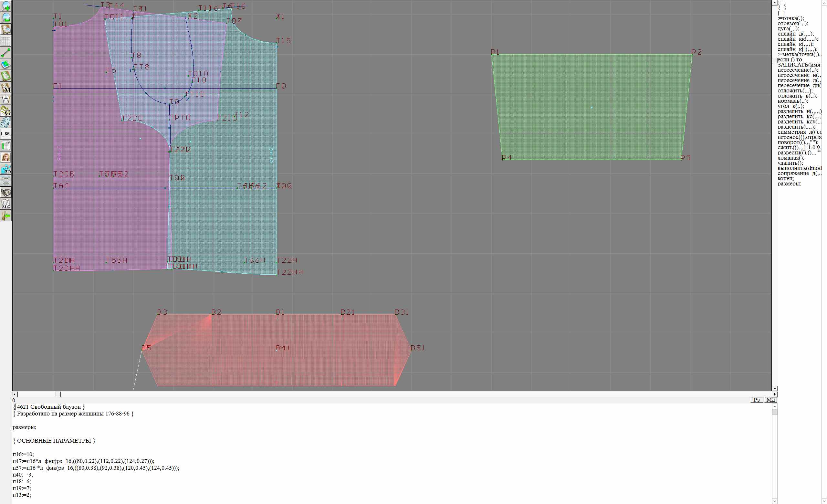Toggle the grid display icon

point(6,41)
